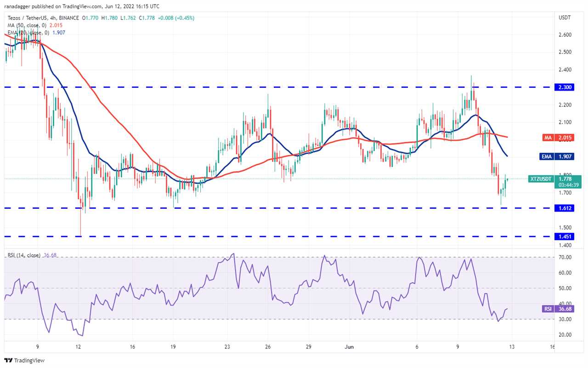The image size is (588, 368).
Task: Click the TradingView logo at bottom left
Action: 24,361
